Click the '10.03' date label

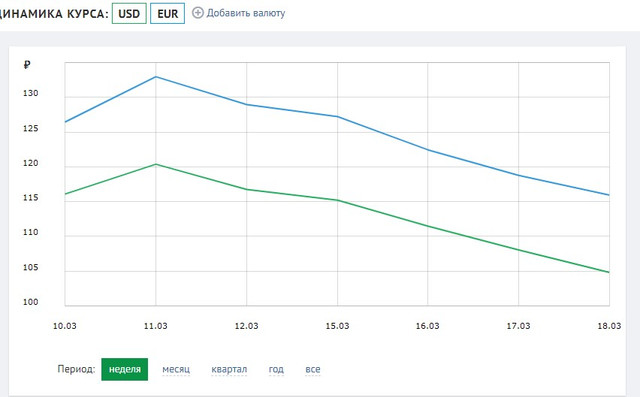tap(64, 326)
